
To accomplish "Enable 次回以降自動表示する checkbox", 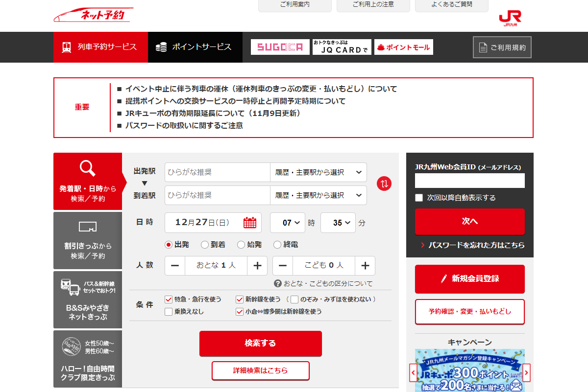I will 419,198.
